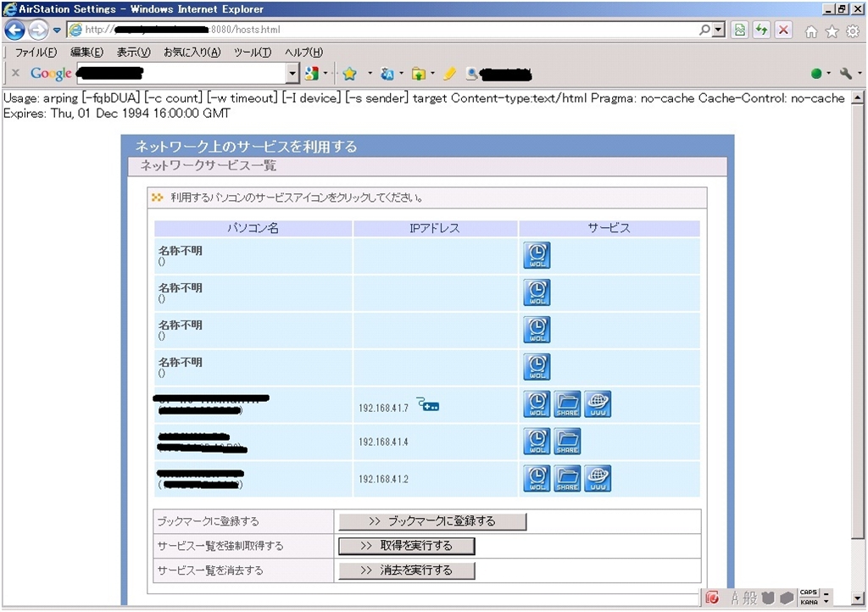Click the device icon beside 192.168.41.7

coord(428,404)
